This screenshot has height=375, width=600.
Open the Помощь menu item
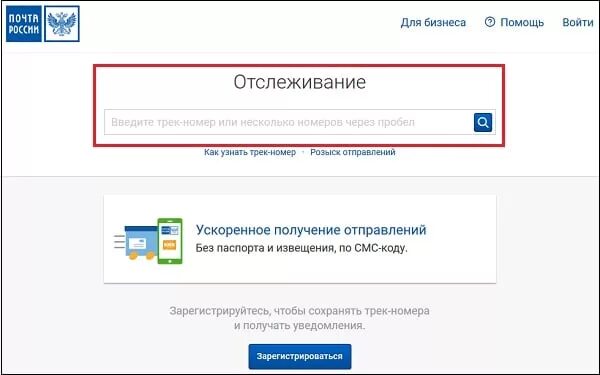tap(522, 23)
